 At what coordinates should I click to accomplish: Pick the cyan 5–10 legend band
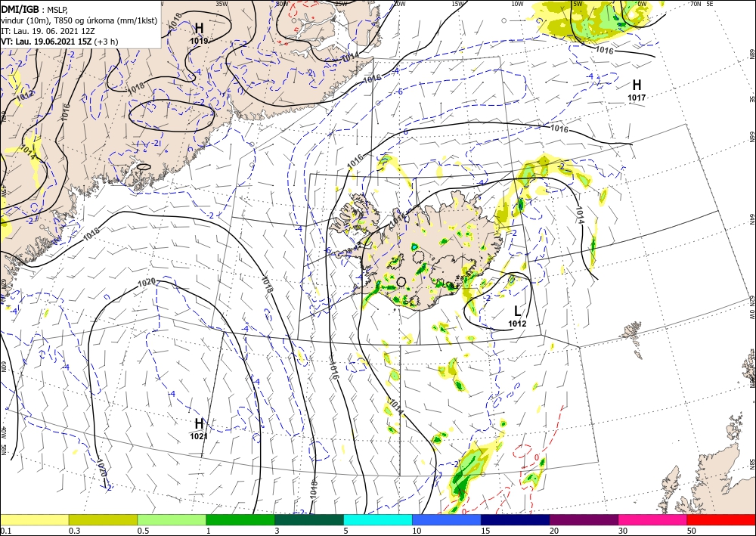[x=378, y=519]
